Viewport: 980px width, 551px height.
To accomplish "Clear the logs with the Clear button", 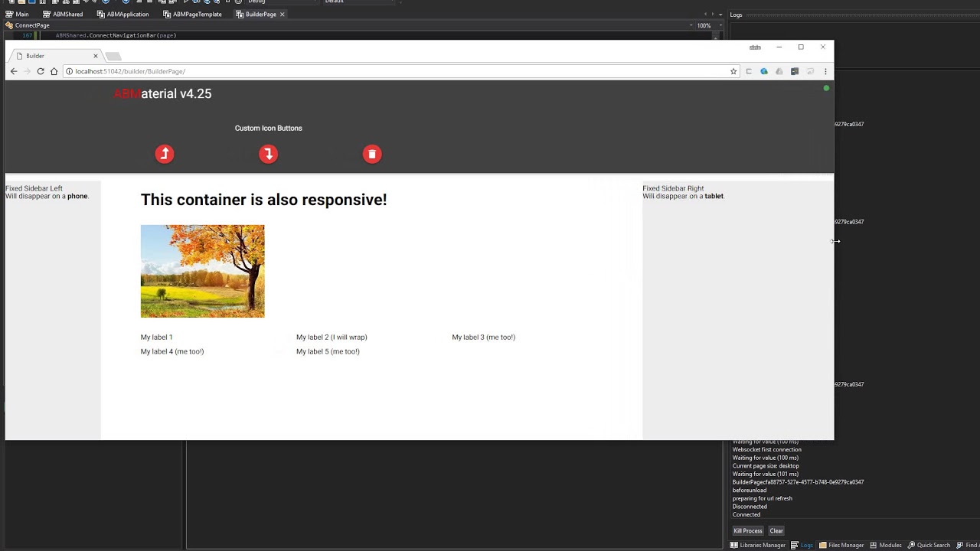I will [776, 530].
